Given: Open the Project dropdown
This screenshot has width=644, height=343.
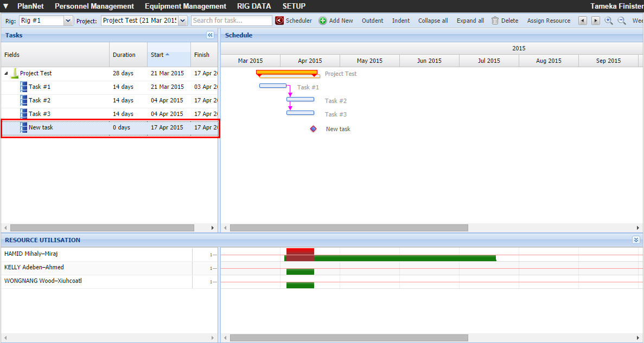Looking at the screenshot, I should click(182, 21).
